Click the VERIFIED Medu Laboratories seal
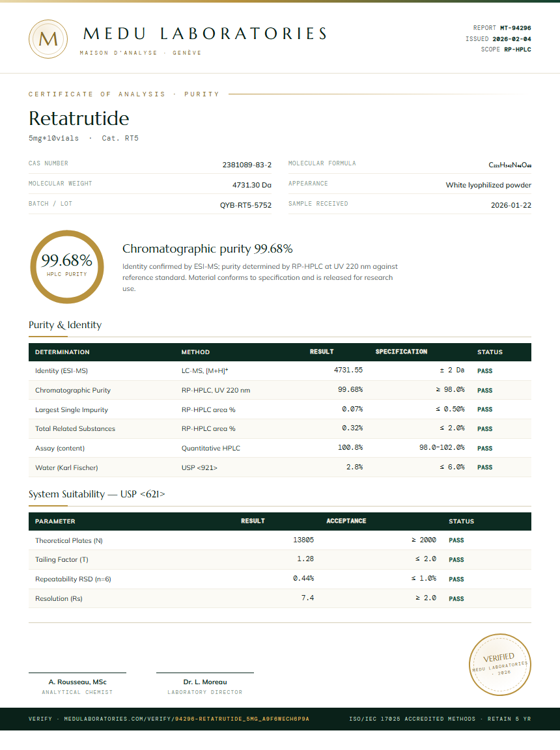560x750 pixels. coord(499,664)
